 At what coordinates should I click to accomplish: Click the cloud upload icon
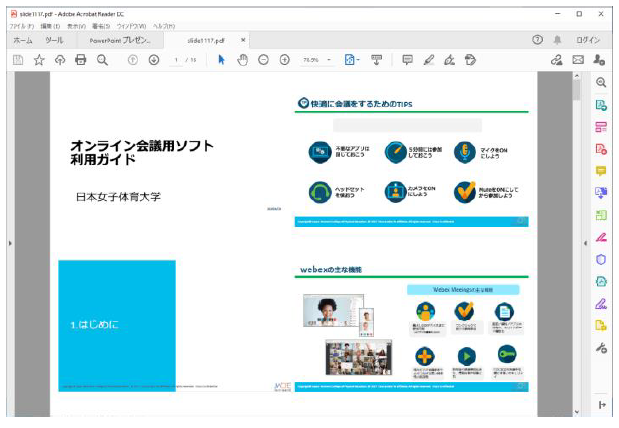[x=60, y=60]
